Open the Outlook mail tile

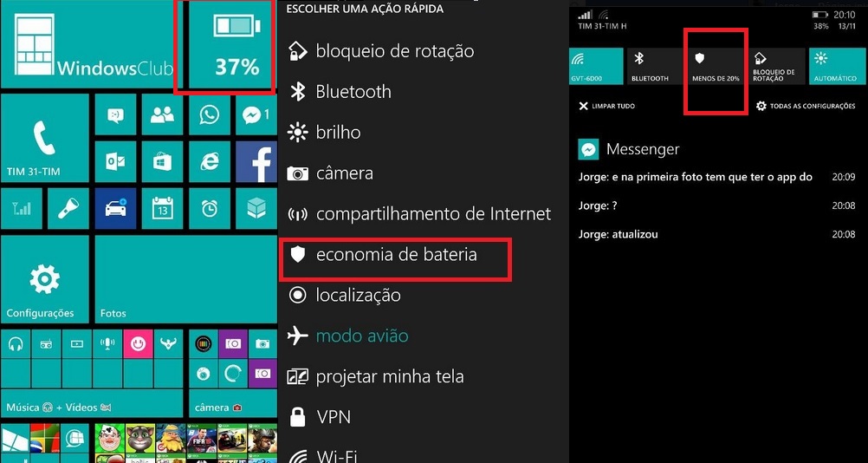115,162
